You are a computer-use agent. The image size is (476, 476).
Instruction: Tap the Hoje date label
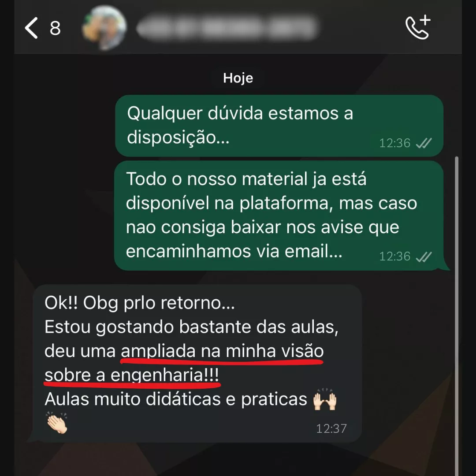[238, 78]
